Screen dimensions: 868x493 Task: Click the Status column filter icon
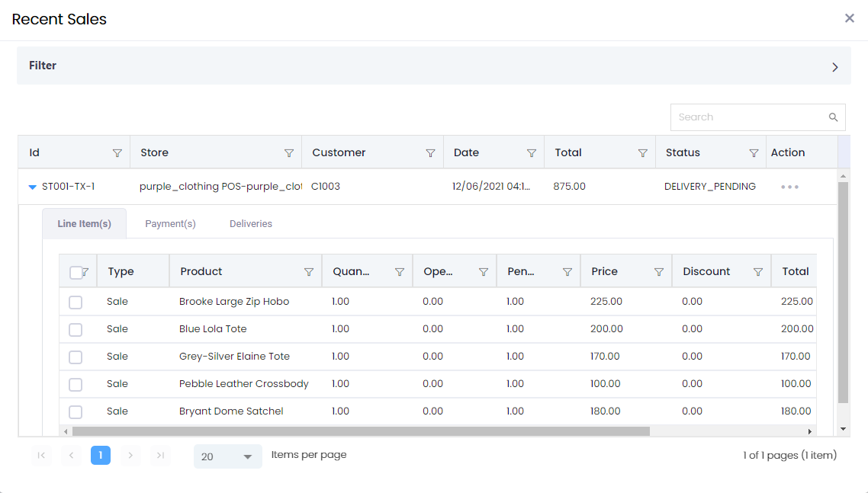click(754, 153)
